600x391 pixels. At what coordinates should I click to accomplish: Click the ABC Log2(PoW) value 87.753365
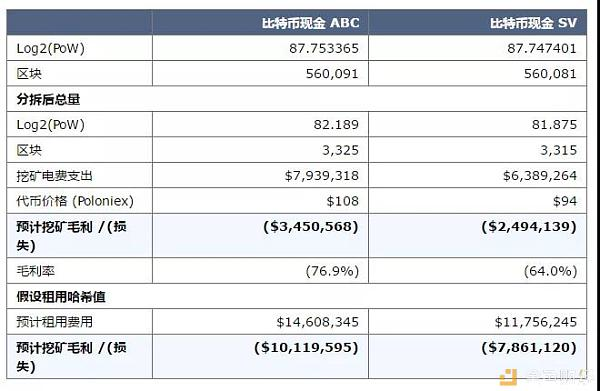point(324,48)
